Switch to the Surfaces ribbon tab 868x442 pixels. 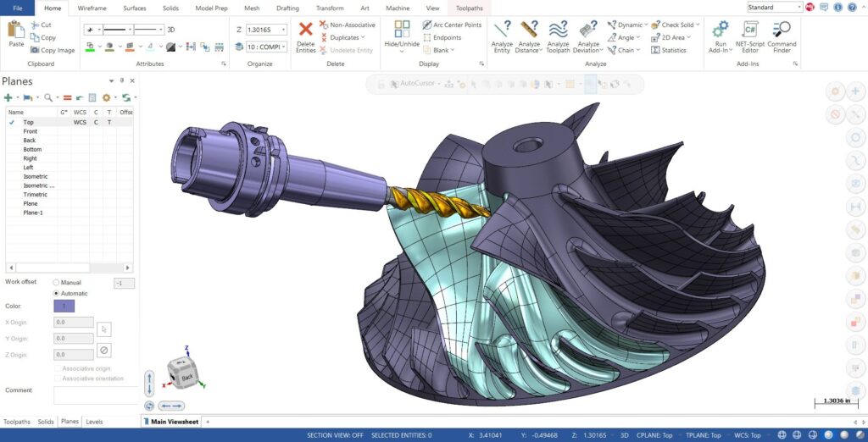click(x=136, y=8)
